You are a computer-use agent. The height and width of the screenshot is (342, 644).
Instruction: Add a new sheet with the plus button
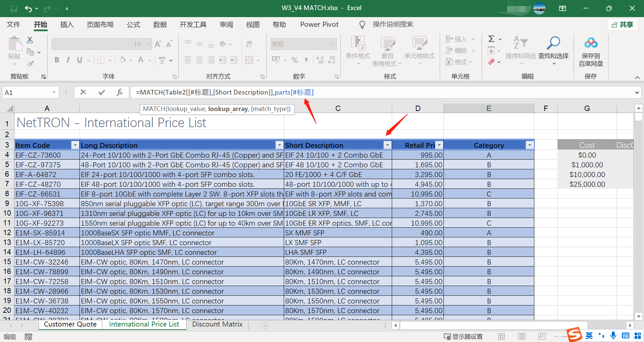coord(265,325)
